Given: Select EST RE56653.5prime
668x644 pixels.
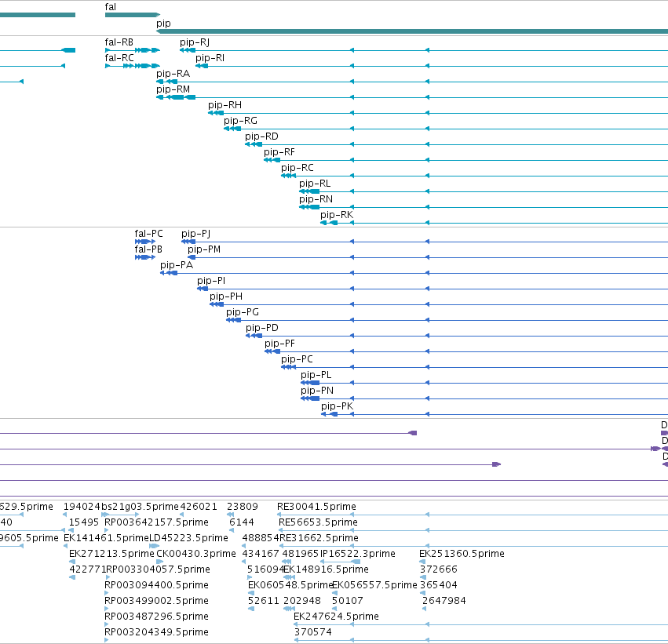Looking at the screenshot, I should pos(318,522).
